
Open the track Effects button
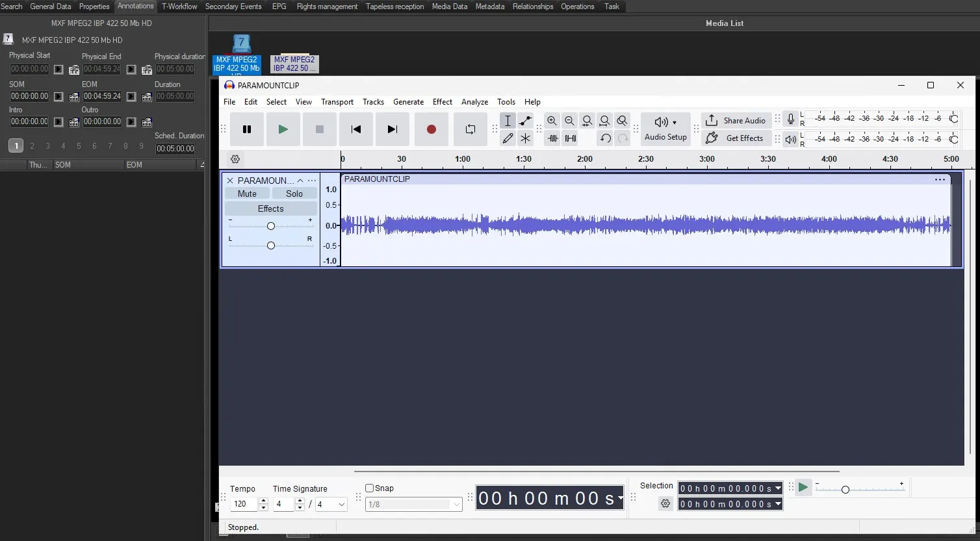coord(270,208)
